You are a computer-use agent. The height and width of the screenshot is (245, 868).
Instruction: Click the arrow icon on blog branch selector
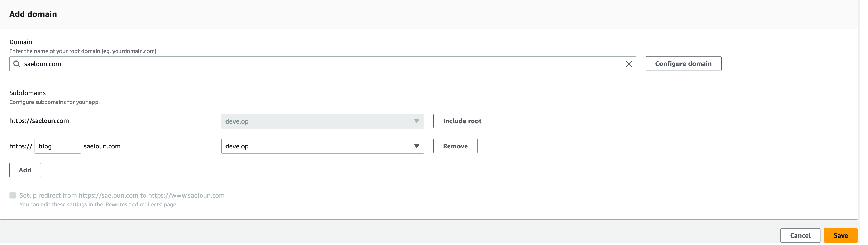416,146
